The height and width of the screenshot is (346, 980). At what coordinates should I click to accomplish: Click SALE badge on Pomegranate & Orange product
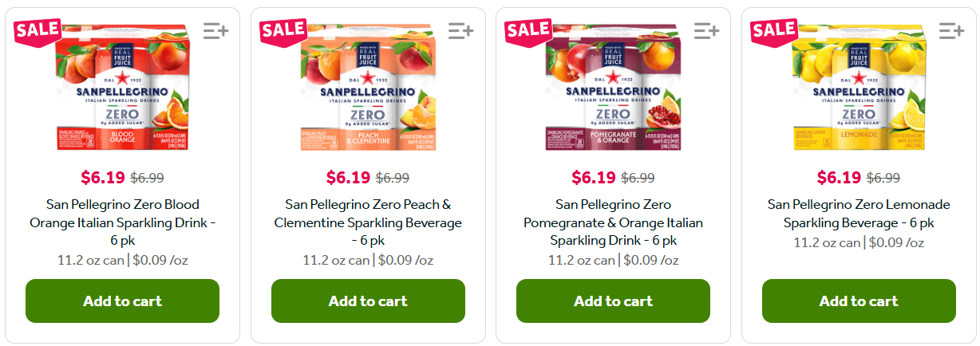[x=528, y=31]
